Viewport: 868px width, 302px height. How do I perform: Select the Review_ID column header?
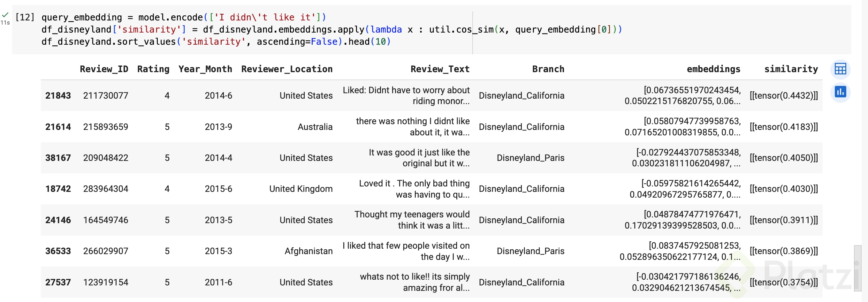pyautogui.click(x=104, y=69)
